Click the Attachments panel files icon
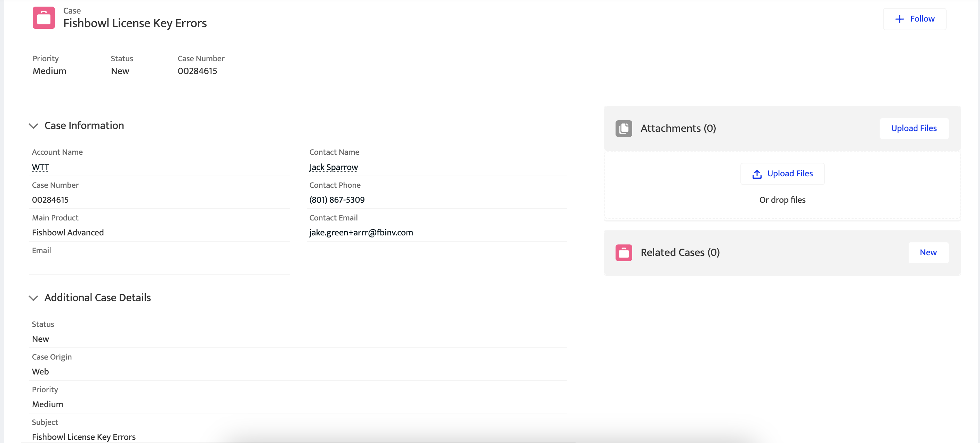Viewport: 980px width, 443px height. pyautogui.click(x=624, y=129)
